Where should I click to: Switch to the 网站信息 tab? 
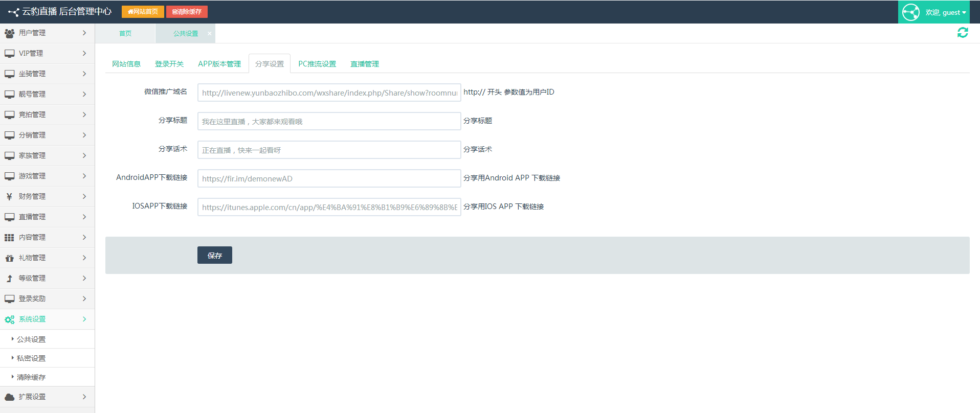126,64
